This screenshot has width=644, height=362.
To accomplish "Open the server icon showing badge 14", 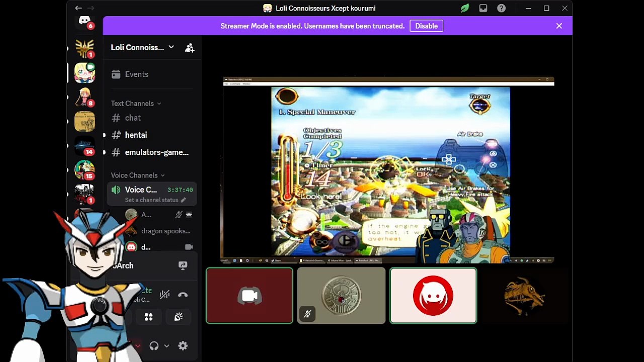I will 85,145.
